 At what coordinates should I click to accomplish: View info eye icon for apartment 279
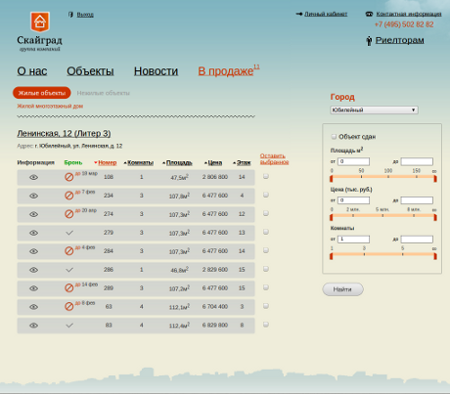[33, 233]
